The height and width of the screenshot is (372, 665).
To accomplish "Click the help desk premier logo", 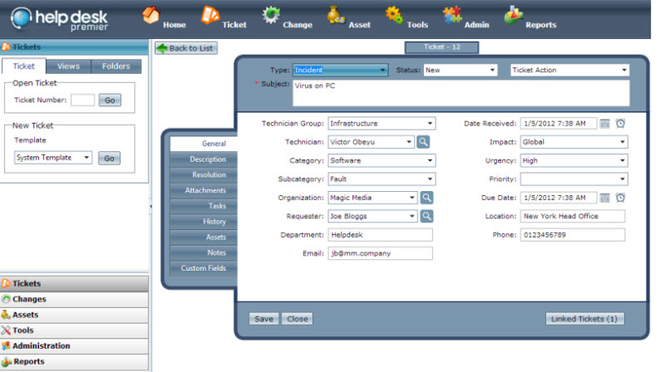I will point(59,19).
